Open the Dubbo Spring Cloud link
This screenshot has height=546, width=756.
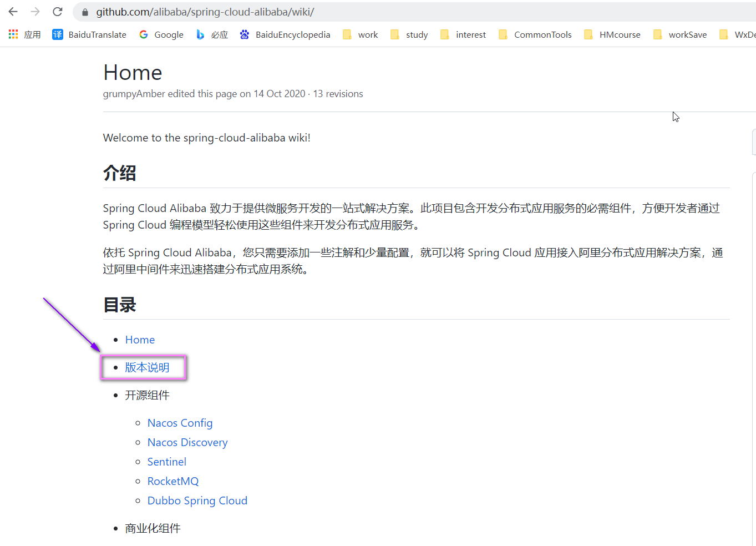(x=197, y=501)
